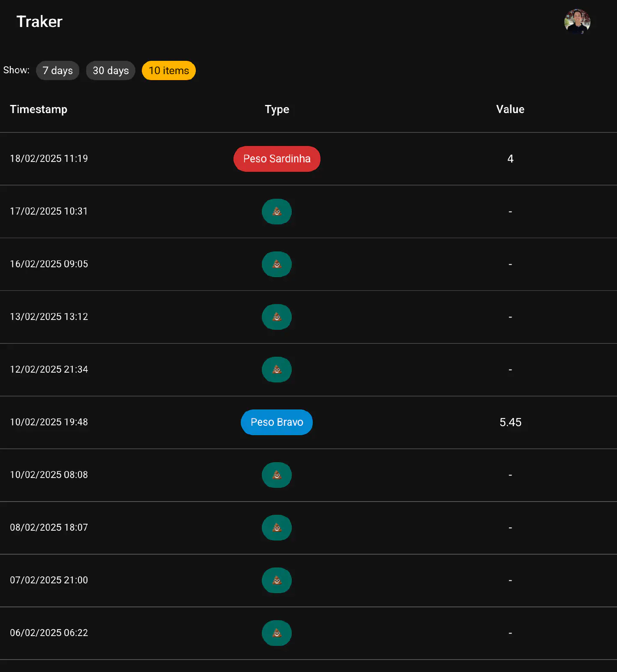Select timestamp 18/02/2025 11:19
Viewport: 617px width, 672px height.
(x=49, y=158)
